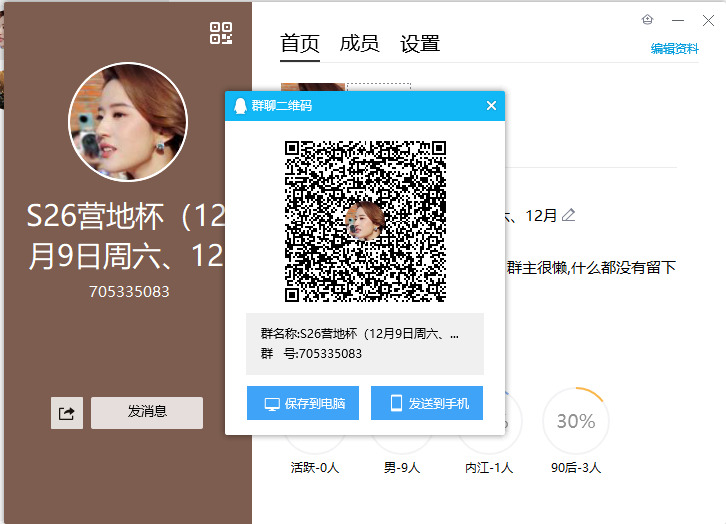Image resolution: width=726 pixels, height=524 pixels.
Task: Go to the 设置 tab
Action: pyautogui.click(x=420, y=44)
